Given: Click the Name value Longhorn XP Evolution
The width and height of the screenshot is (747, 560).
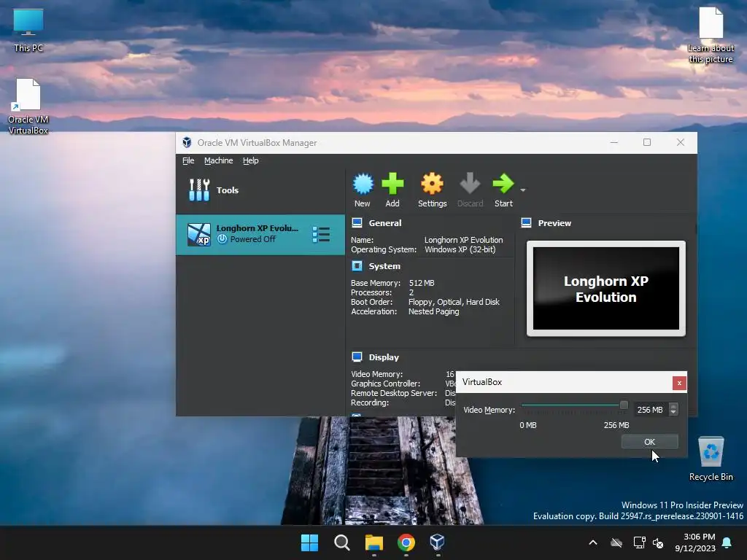Looking at the screenshot, I should (463, 240).
